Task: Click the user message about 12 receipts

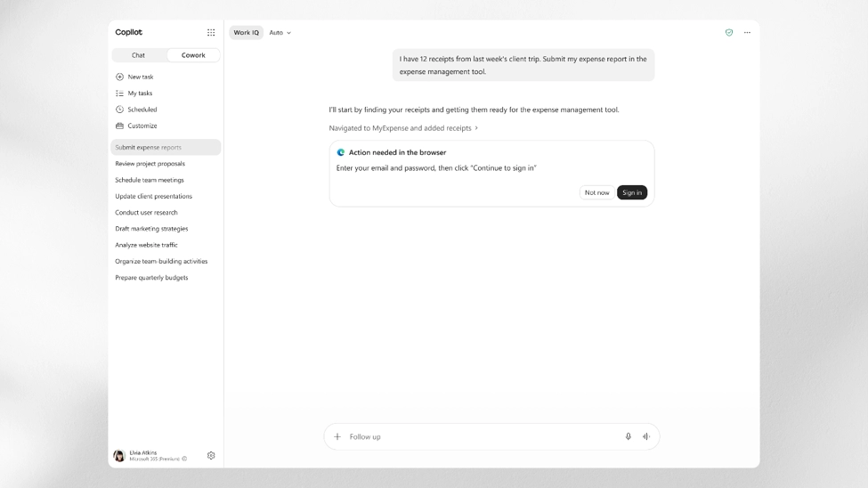Action: coord(523,65)
